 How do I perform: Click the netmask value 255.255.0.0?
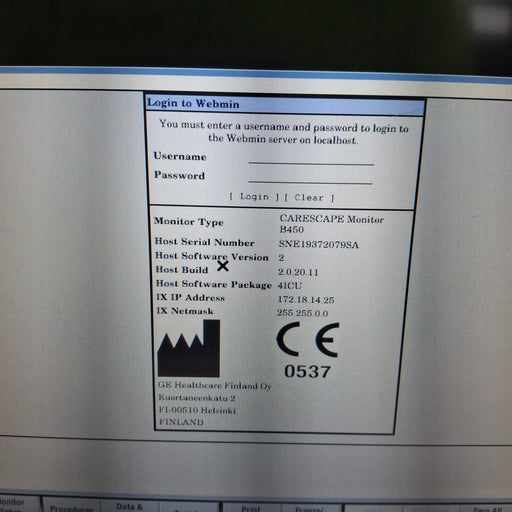pos(302,313)
